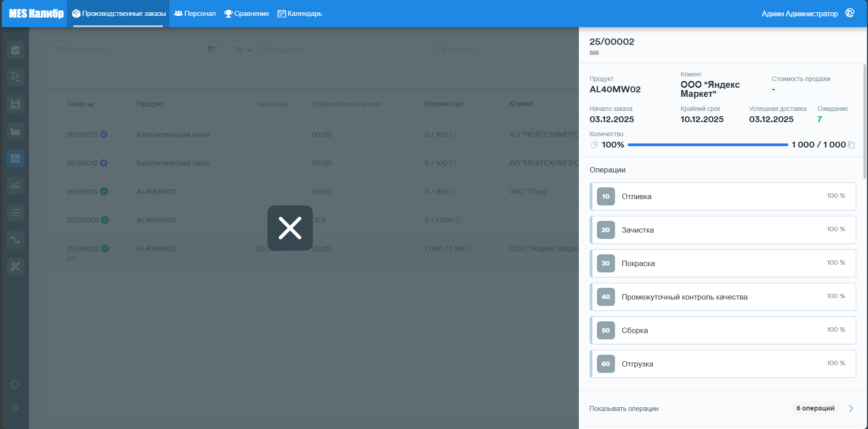Select order row 26/00010

point(312,191)
